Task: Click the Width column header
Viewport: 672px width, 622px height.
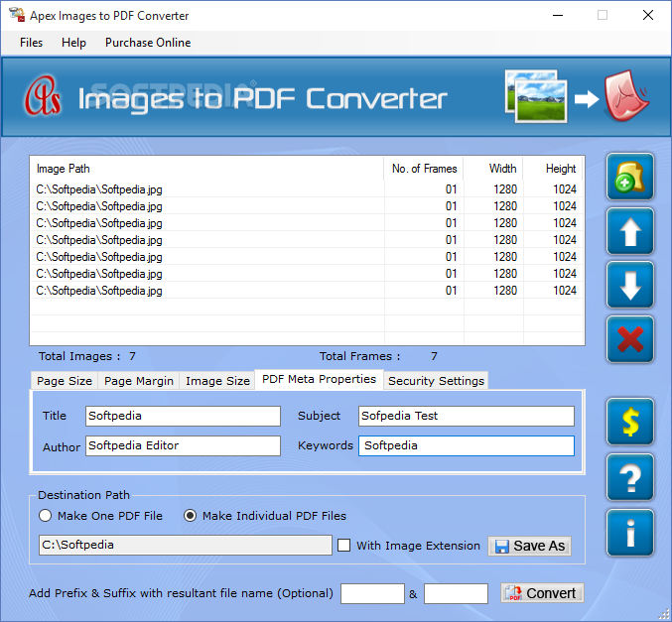Action: (x=493, y=169)
